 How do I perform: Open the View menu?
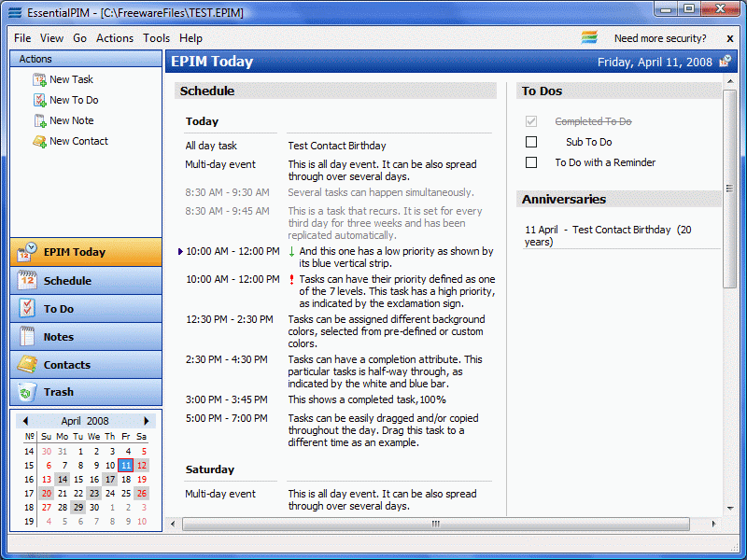click(51, 38)
